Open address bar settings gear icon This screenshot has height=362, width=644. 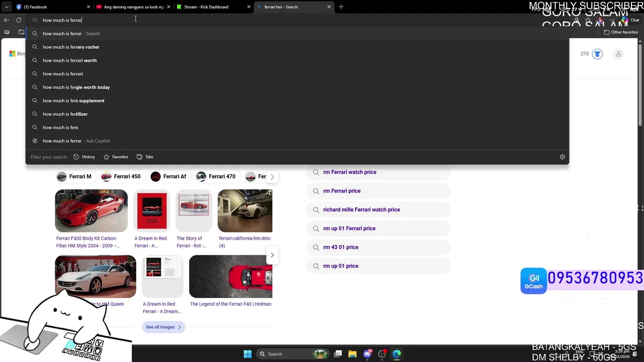(562, 157)
